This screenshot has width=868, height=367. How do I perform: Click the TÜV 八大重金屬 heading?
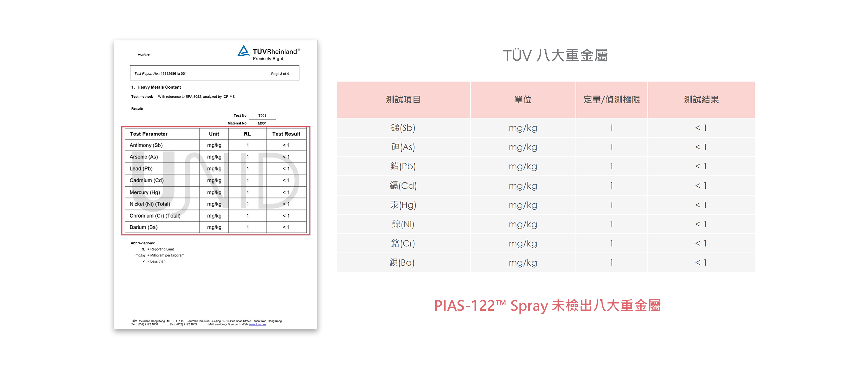(555, 55)
